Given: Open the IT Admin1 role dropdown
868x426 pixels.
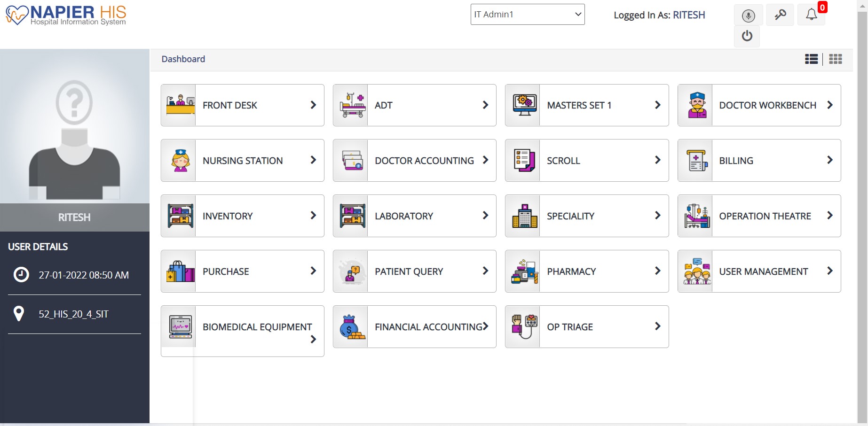Looking at the screenshot, I should click(527, 14).
